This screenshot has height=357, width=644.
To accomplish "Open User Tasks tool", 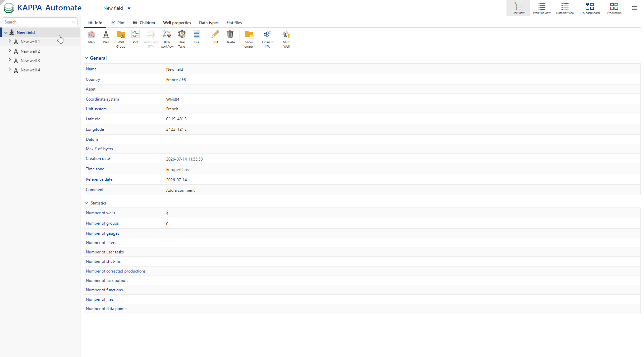I will pos(182,39).
